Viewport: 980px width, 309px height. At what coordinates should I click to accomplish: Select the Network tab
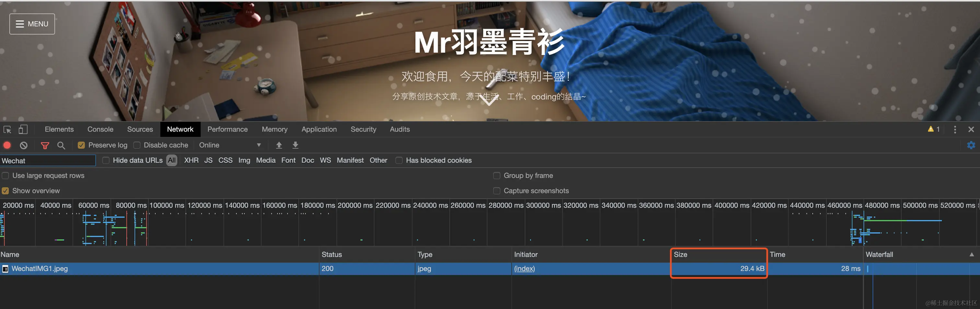180,129
